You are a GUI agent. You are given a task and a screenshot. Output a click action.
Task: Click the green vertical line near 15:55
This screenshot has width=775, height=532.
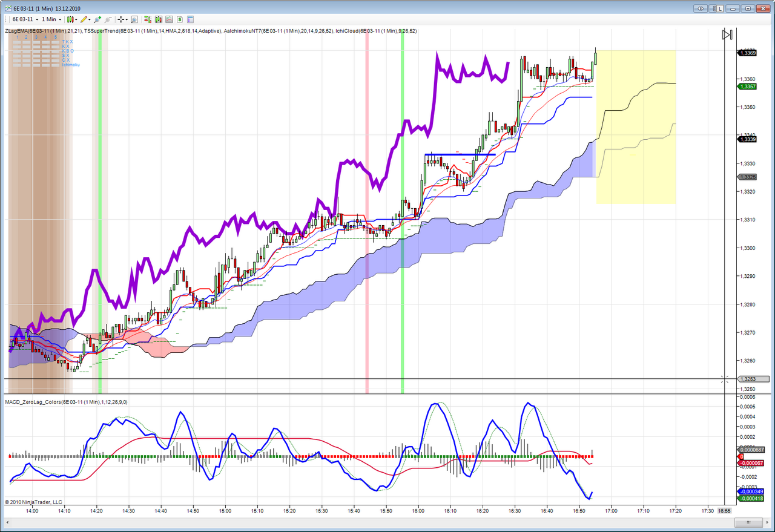pos(402,212)
